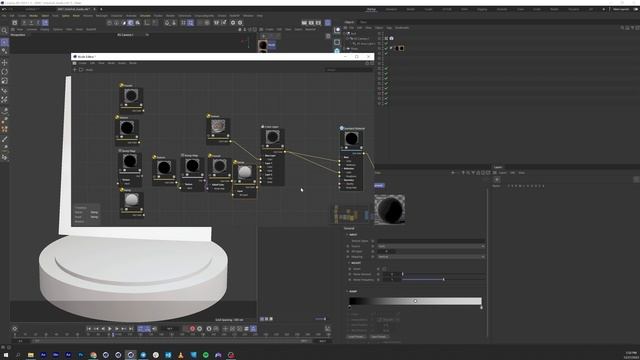
Task: Click the Standard Material node preview
Action: tap(351, 138)
